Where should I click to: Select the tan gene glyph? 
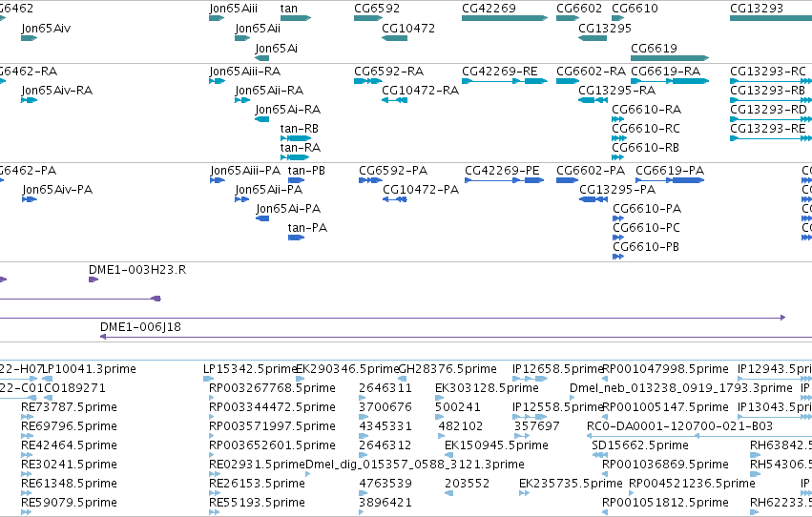click(x=296, y=18)
